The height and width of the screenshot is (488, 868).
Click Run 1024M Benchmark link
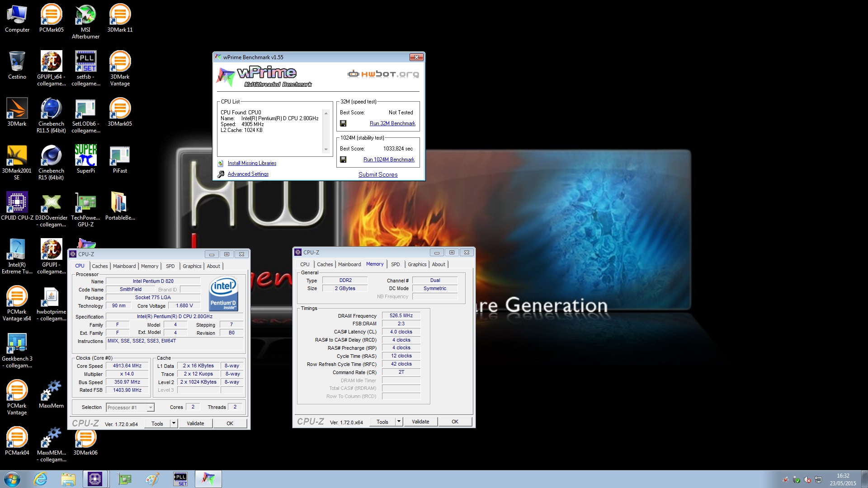coord(389,160)
